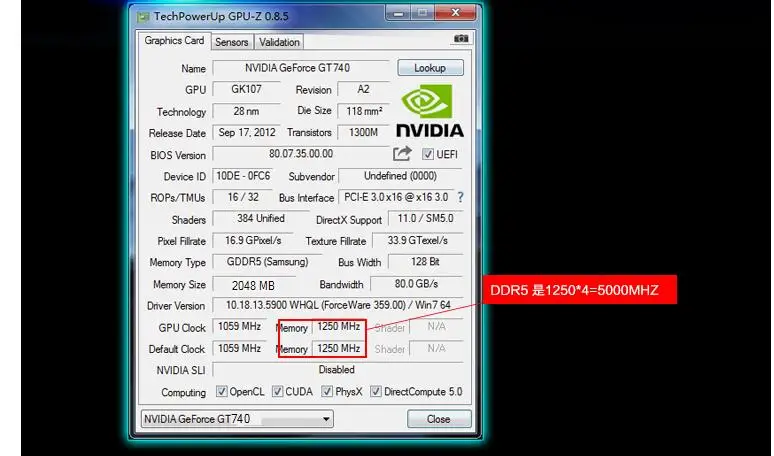Viewport: 774px width, 456px height.
Task: Click the Computing label
Action: click(x=184, y=392)
